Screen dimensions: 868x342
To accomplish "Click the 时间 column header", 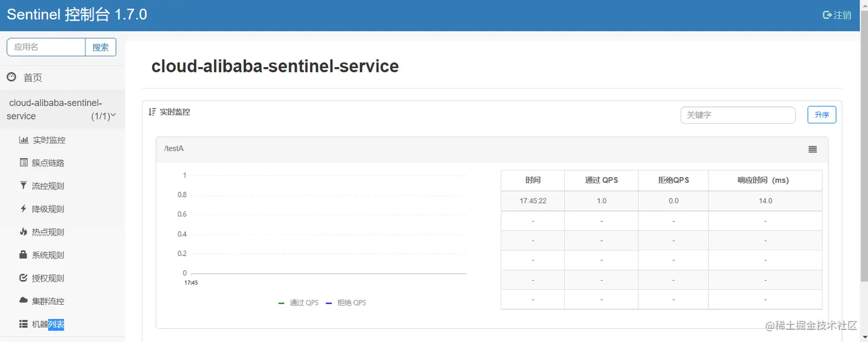I will pos(533,180).
